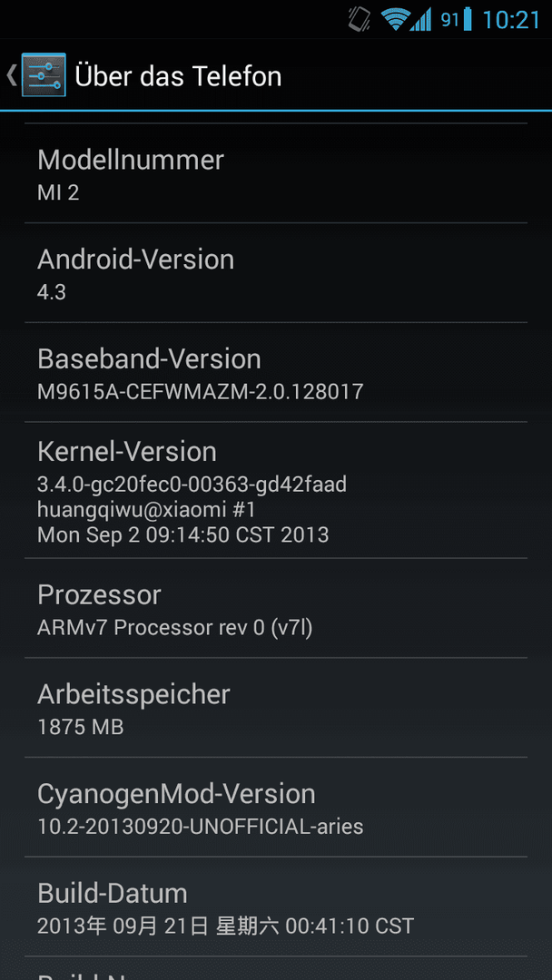Image resolution: width=552 pixels, height=980 pixels.
Task: Tap the partially visible Build-Nummer entry
Action: (276, 969)
